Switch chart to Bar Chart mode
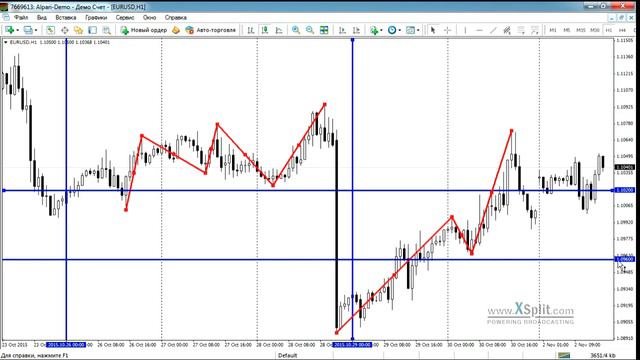Screen dimensions: 640x360 251,30
